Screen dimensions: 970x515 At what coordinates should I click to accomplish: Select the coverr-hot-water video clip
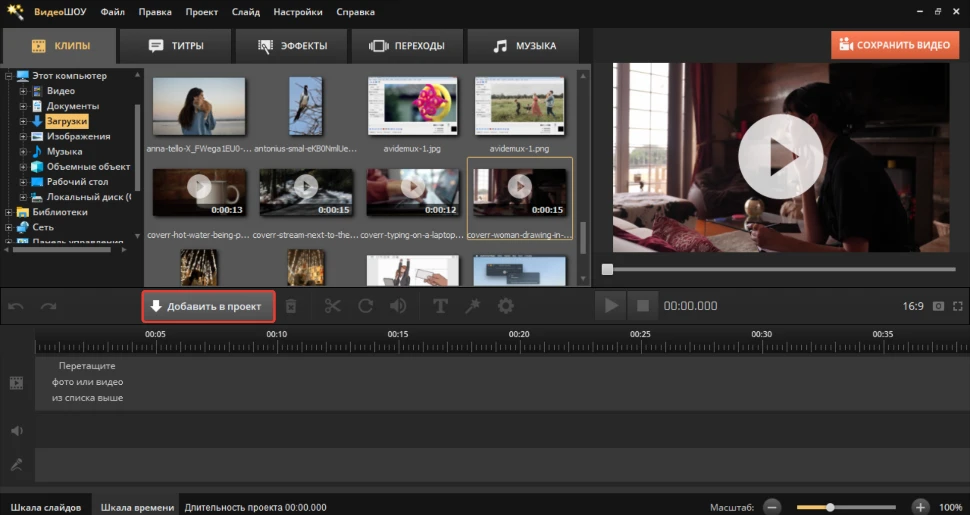pos(199,193)
